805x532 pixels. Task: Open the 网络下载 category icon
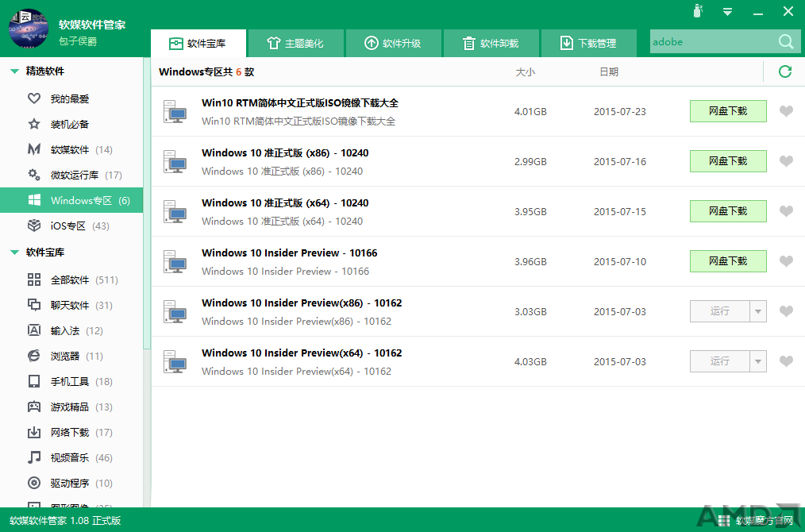(x=34, y=432)
